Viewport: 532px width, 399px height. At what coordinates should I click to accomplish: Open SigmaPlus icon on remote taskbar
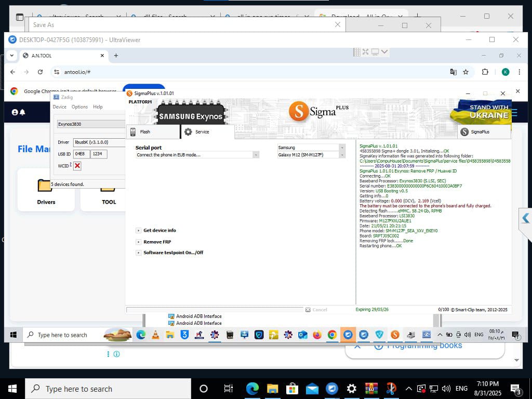pos(395,335)
